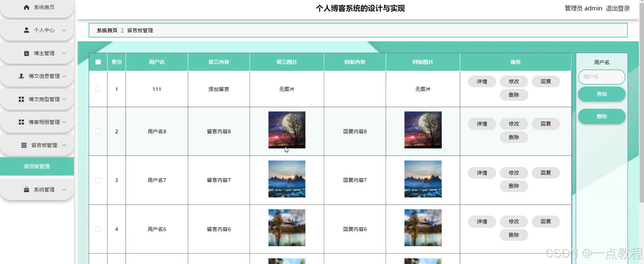
Task: Expand the 博文类型管理 chevron
Action: (64, 99)
